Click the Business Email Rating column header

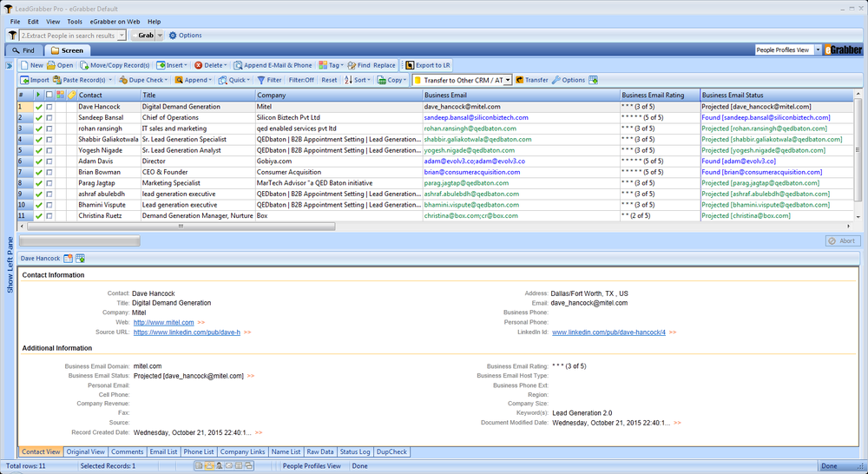click(x=660, y=95)
